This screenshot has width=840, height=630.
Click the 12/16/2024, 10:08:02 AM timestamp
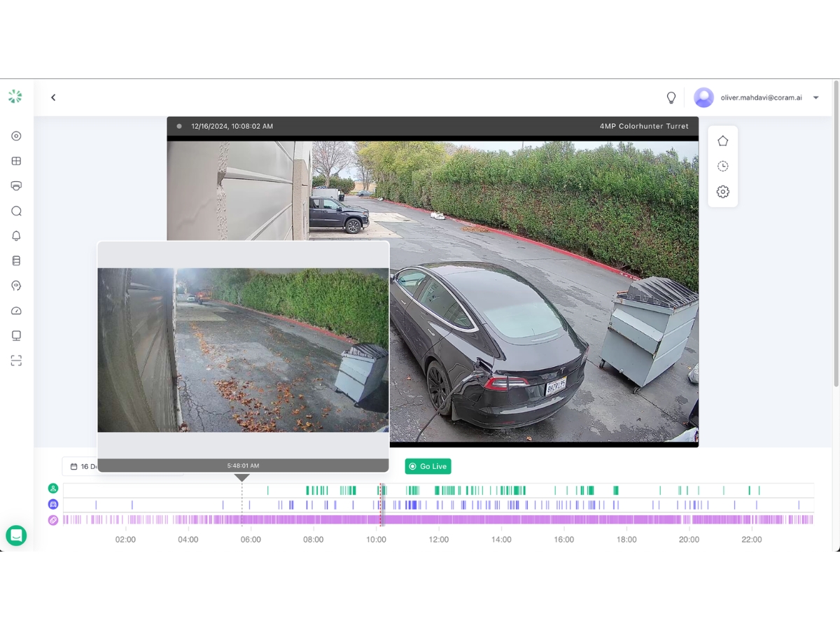coord(232,126)
